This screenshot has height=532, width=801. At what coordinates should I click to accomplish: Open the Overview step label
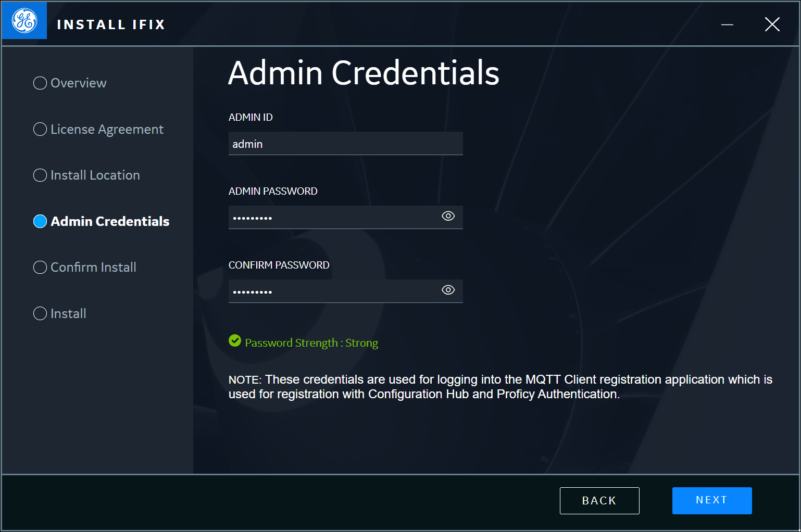79,83
